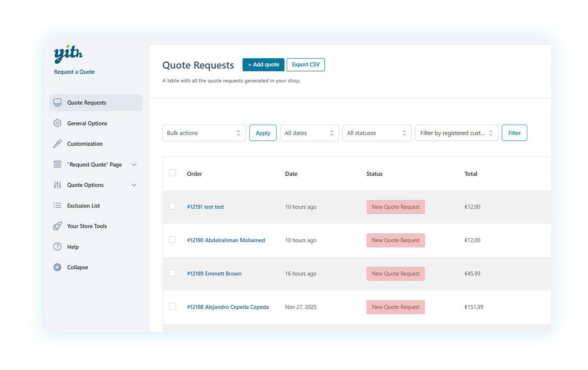This screenshot has height=370, width=588.
Task: Export quotes with Export CSV button
Action: click(x=306, y=65)
